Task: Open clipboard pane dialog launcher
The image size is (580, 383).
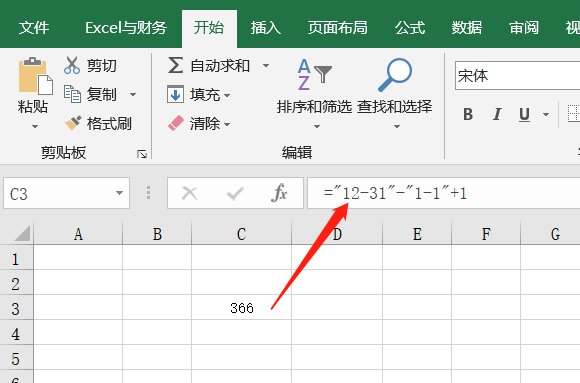Action: point(142,154)
